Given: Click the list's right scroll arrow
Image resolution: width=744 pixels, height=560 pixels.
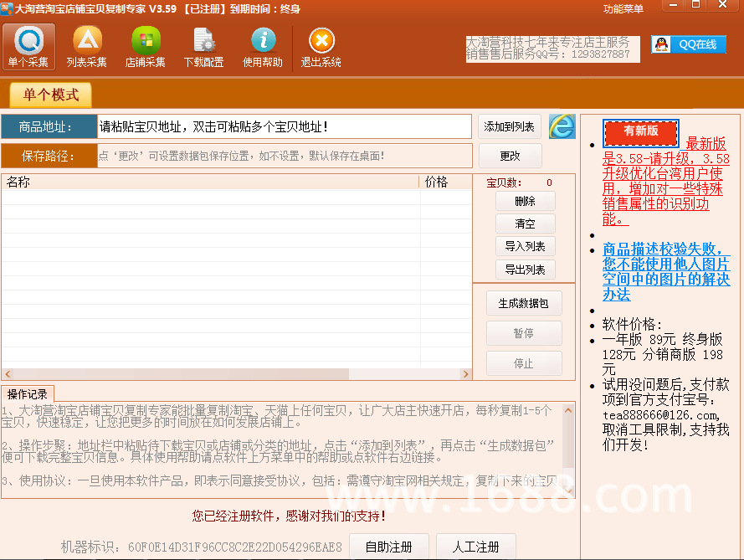Looking at the screenshot, I should (x=465, y=374).
